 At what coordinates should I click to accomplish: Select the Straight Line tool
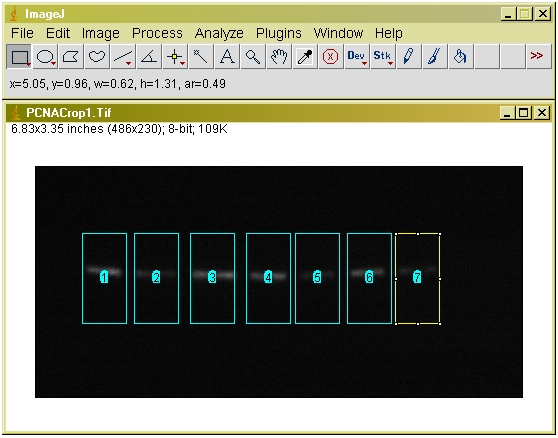coord(123,57)
